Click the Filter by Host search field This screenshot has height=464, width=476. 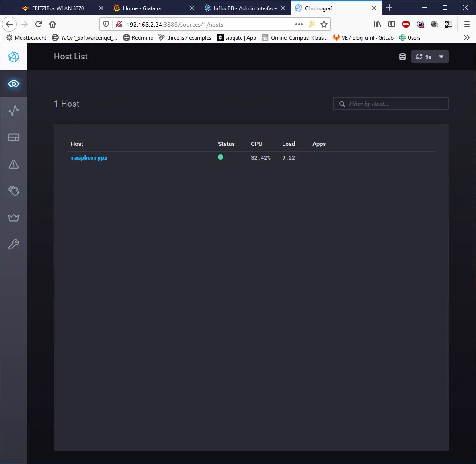(394, 104)
